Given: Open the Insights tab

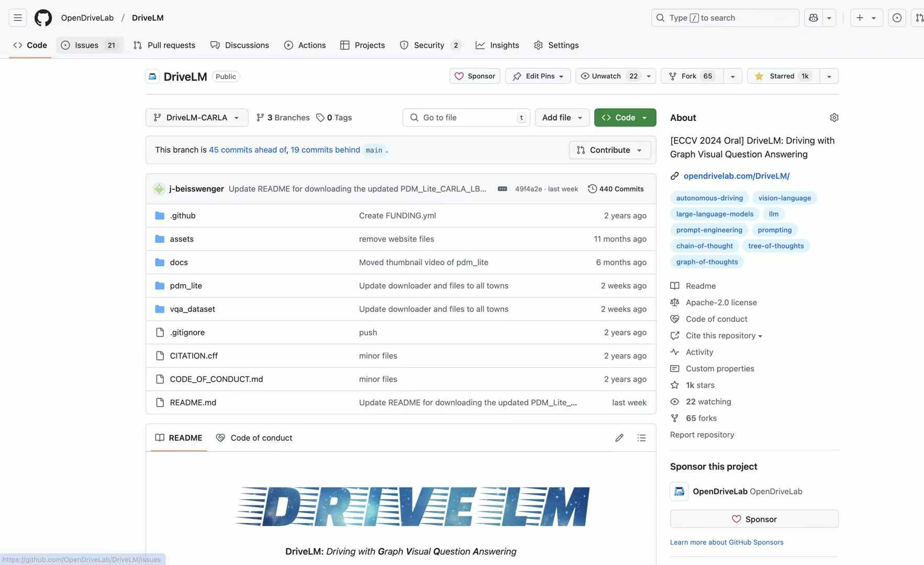Looking at the screenshot, I should click(x=497, y=45).
